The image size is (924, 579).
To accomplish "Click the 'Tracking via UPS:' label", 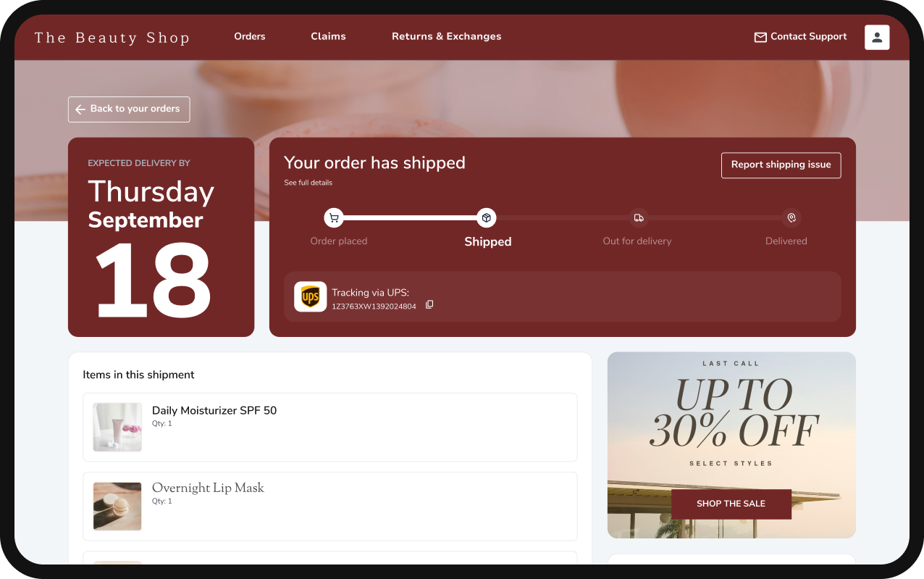I will [x=370, y=293].
